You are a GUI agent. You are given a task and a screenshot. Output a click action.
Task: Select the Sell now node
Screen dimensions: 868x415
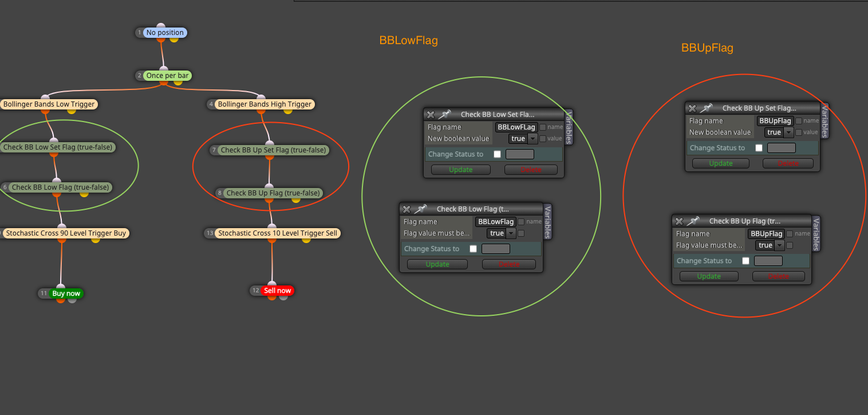278,291
